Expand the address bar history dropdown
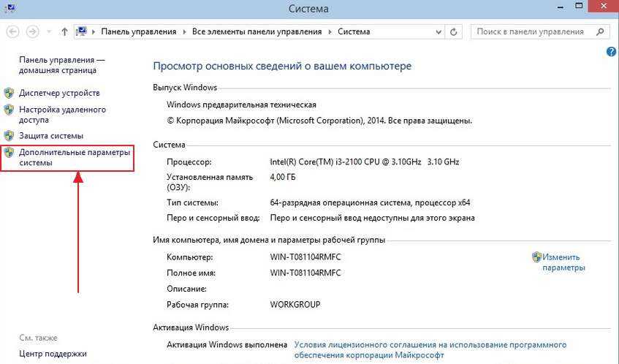 coord(439,32)
